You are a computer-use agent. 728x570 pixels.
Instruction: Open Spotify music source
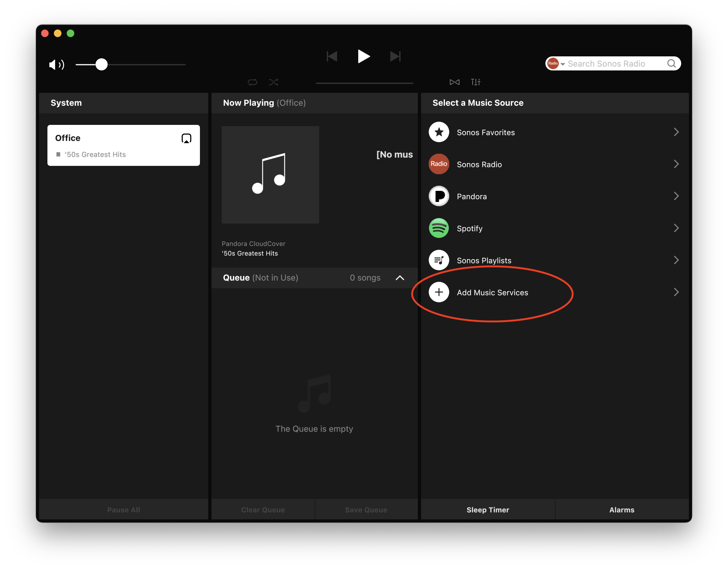(555, 228)
